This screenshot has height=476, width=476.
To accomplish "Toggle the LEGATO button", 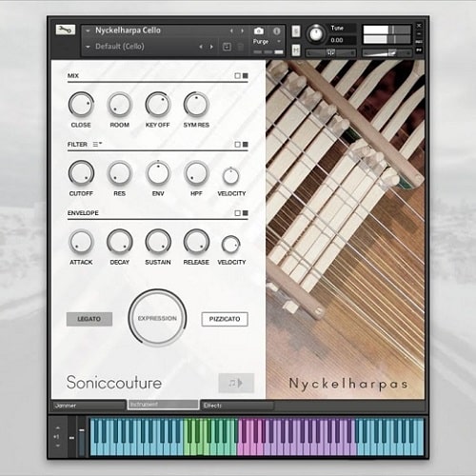I will point(89,319).
